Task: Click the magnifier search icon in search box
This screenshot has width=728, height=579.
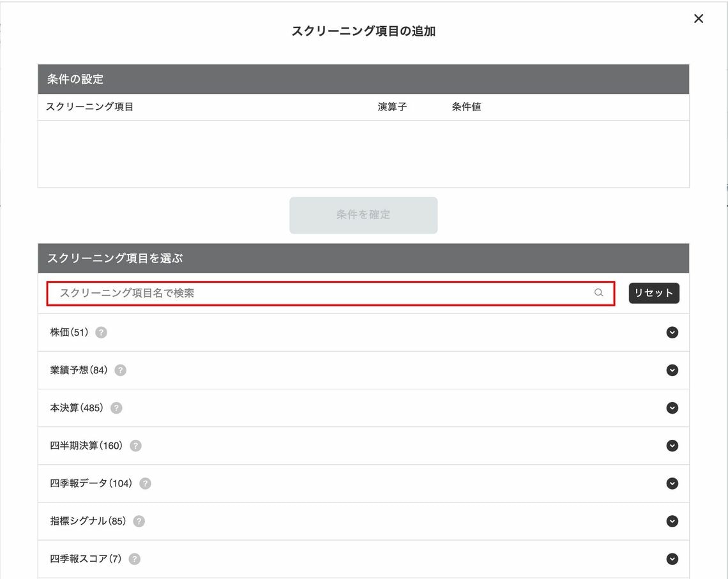Action: tap(599, 293)
